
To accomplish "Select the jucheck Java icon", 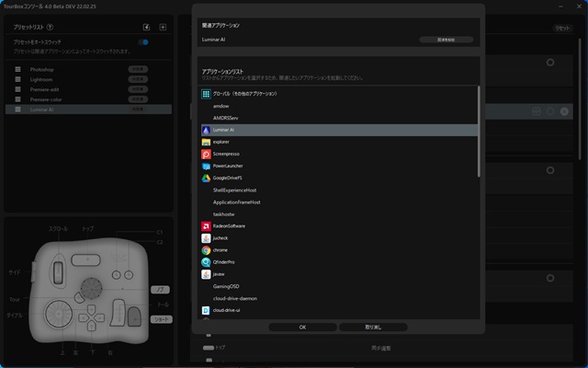I will tap(206, 238).
